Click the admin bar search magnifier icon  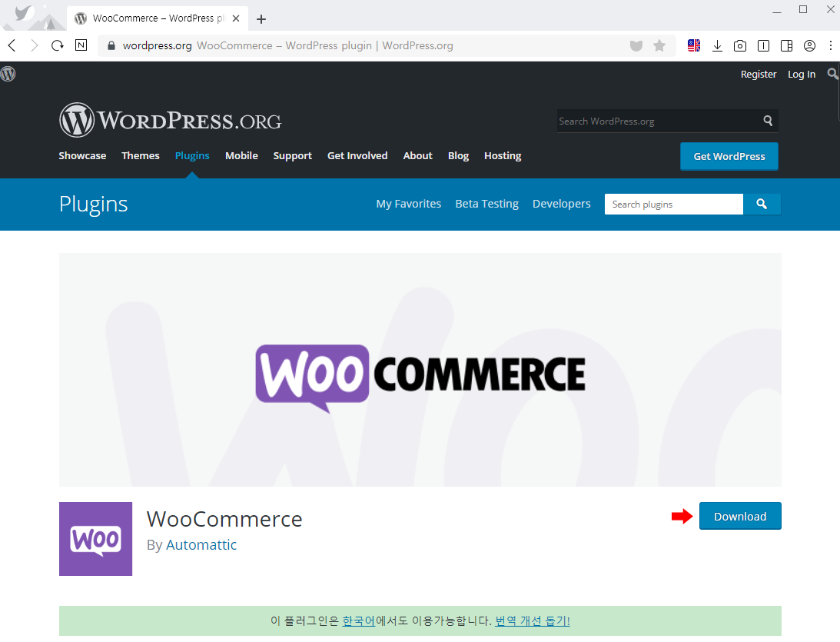point(832,74)
